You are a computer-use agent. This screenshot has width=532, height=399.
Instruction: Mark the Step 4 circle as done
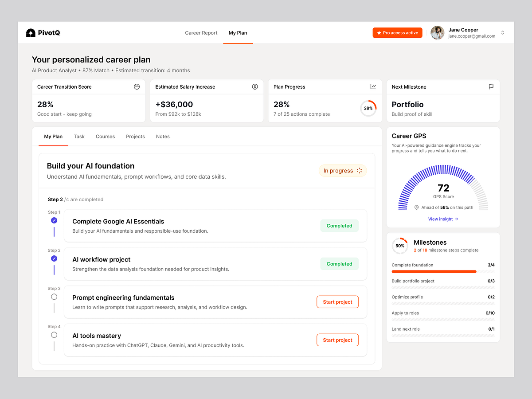coord(54,335)
